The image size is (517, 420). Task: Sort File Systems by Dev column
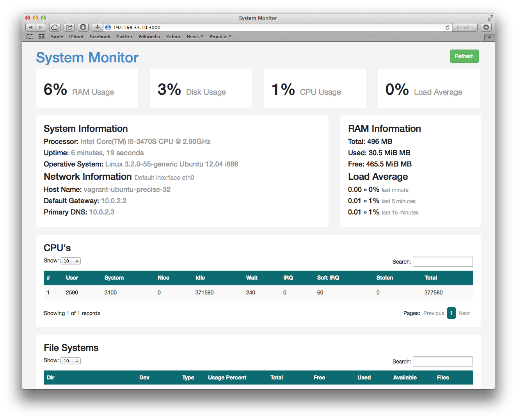click(144, 377)
